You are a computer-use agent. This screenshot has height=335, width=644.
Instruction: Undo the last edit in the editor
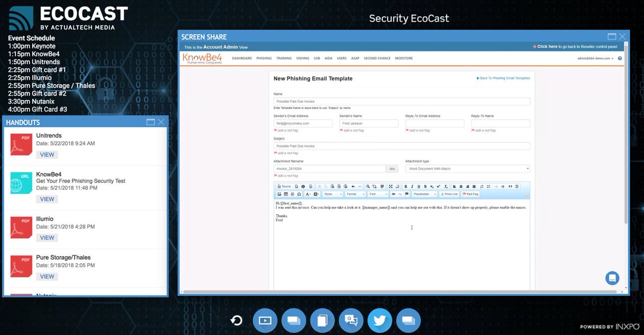[x=353, y=186]
